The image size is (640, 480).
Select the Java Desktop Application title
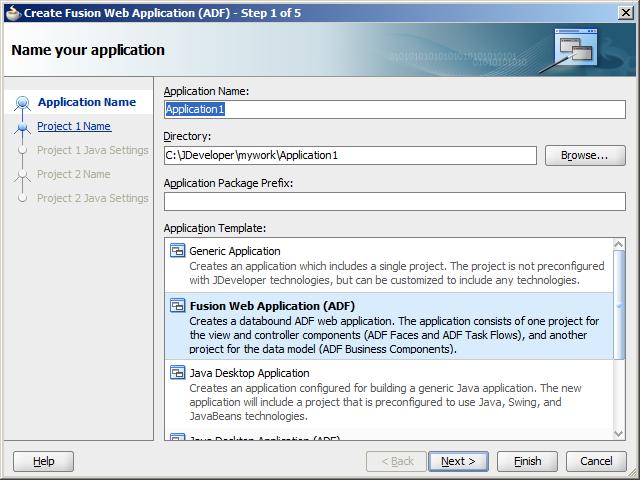tap(249, 373)
